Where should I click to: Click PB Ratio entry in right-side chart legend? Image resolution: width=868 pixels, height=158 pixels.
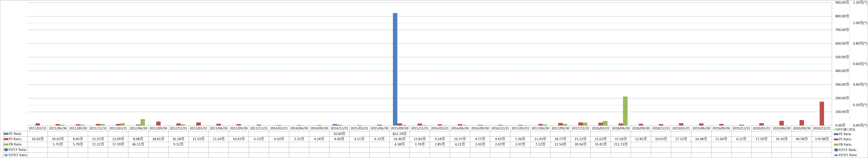coord(845,145)
